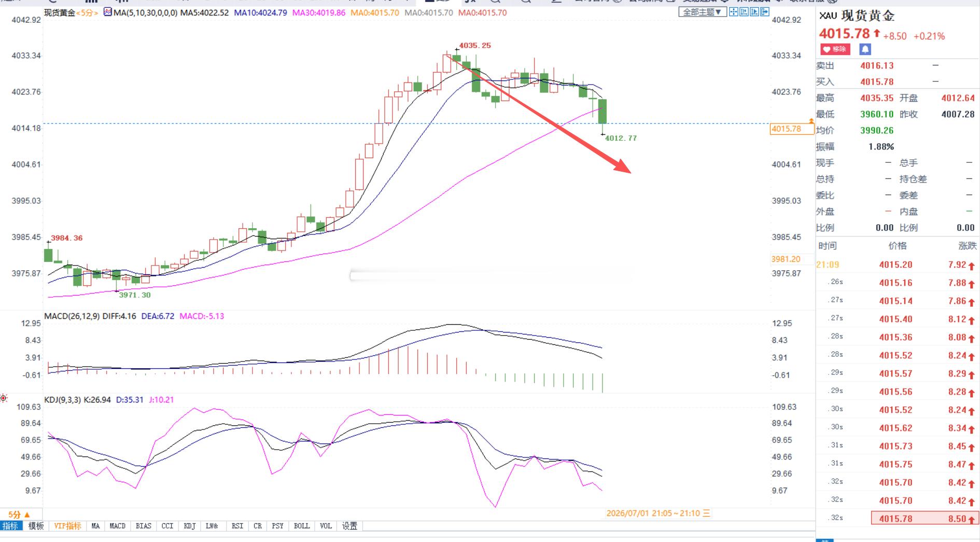Select the BOLL indicator tab
This screenshot has height=542, width=980.
302,526
